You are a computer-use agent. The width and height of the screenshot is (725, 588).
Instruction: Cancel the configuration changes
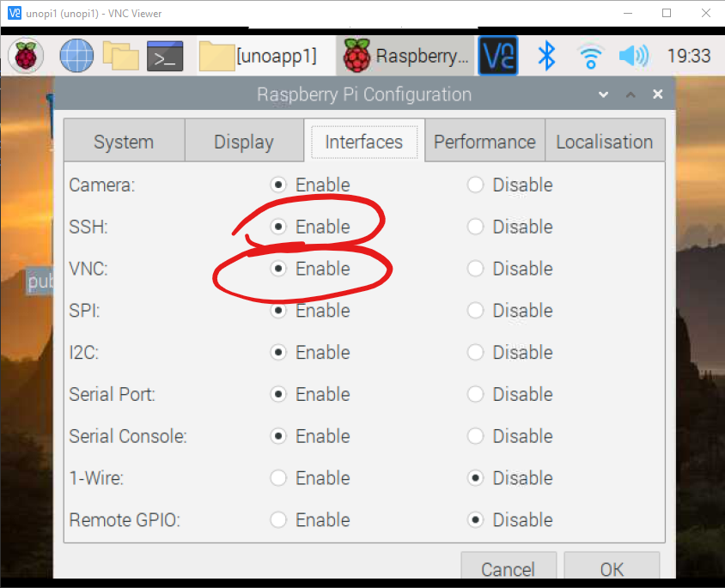509,568
